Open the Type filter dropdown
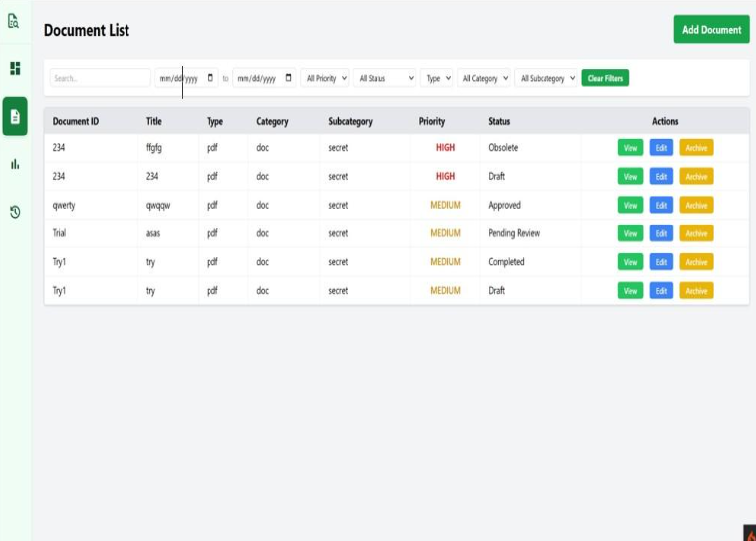 coord(437,78)
